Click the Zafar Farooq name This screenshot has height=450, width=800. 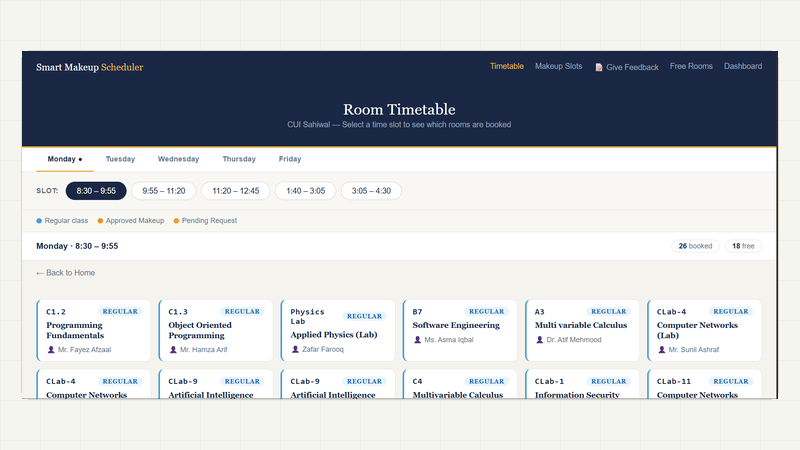tap(323, 349)
